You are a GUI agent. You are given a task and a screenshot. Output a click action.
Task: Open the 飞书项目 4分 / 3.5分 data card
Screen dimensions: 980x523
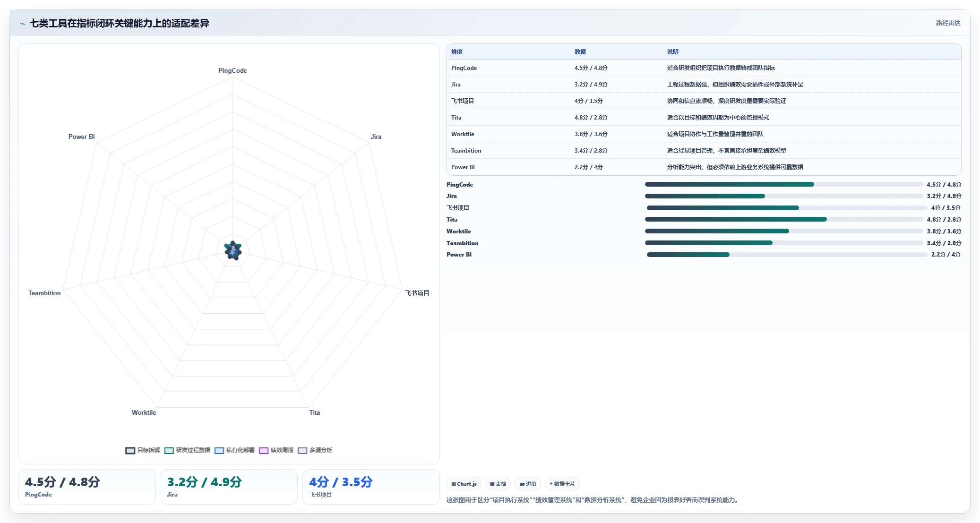tap(371, 487)
